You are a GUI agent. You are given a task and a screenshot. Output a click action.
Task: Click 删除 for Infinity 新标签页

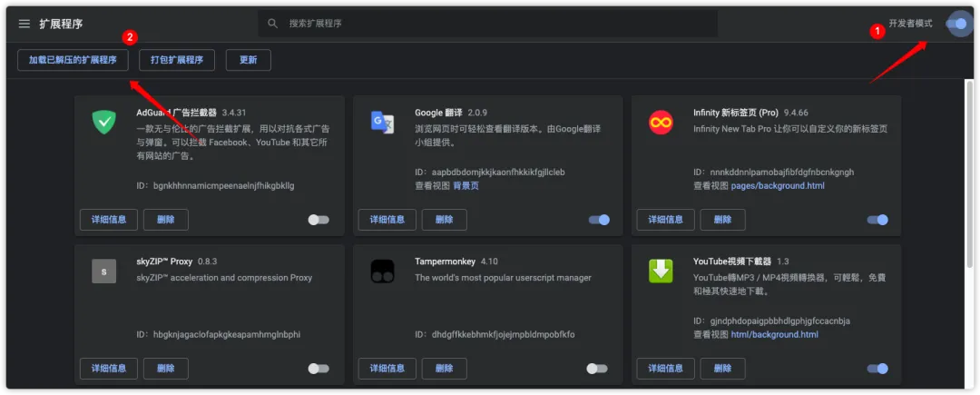pos(722,220)
